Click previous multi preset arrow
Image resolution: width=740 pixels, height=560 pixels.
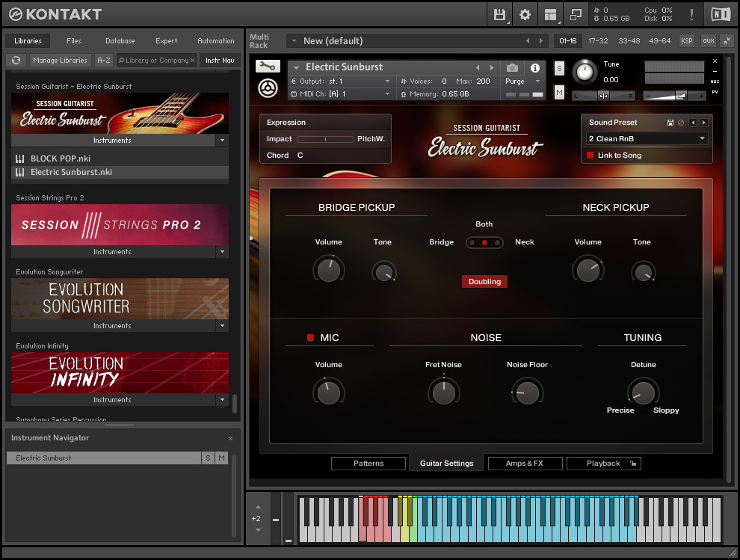(x=528, y=41)
